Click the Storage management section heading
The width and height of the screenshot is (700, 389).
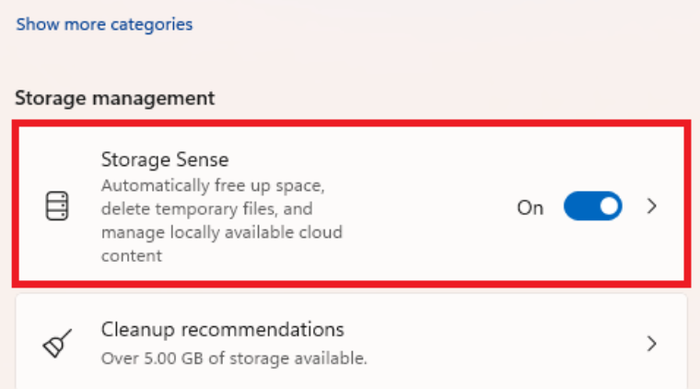click(115, 98)
